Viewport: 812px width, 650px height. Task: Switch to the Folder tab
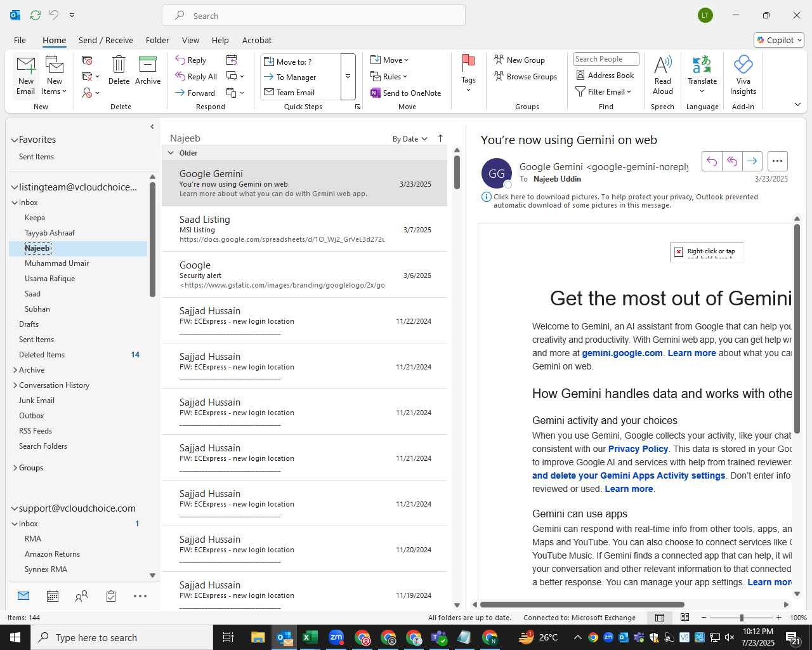[x=157, y=40]
